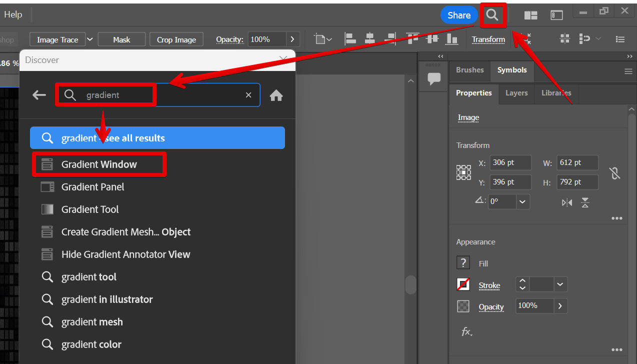637x364 pixels.
Task: Click the home icon in Discover panel
Action: coord(276,95)
